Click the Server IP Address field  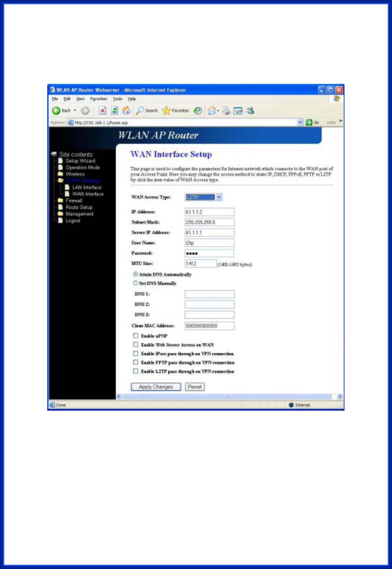pos(209,233)
